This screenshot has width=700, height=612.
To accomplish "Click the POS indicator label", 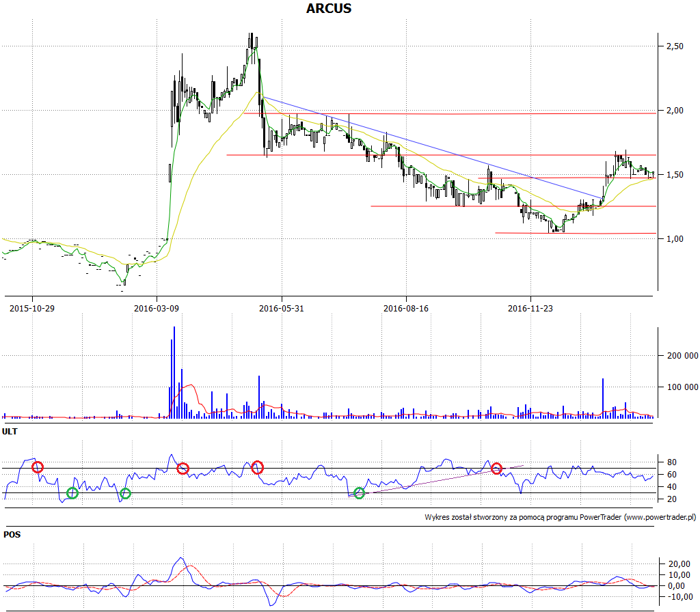I will 12,534.
